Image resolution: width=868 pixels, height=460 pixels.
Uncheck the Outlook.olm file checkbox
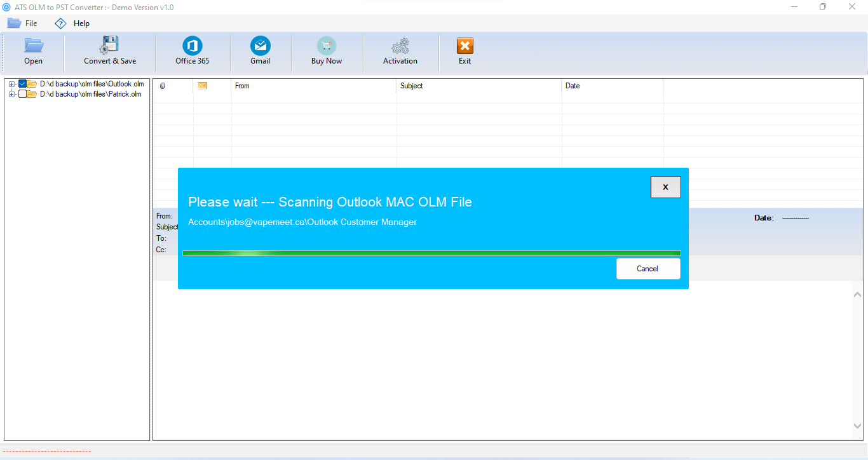point(23,84)
